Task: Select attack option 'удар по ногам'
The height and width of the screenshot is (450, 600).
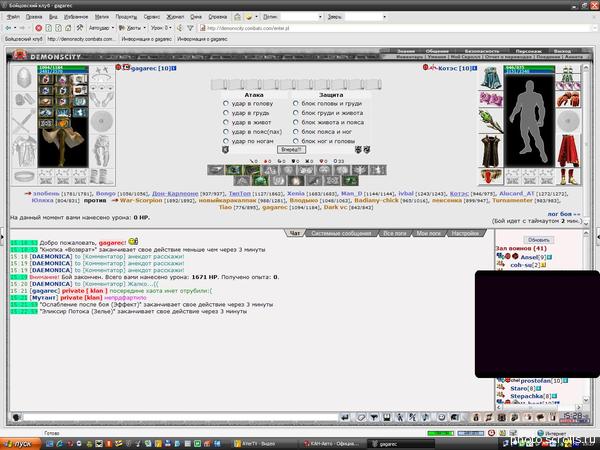Action: [226, 141]
